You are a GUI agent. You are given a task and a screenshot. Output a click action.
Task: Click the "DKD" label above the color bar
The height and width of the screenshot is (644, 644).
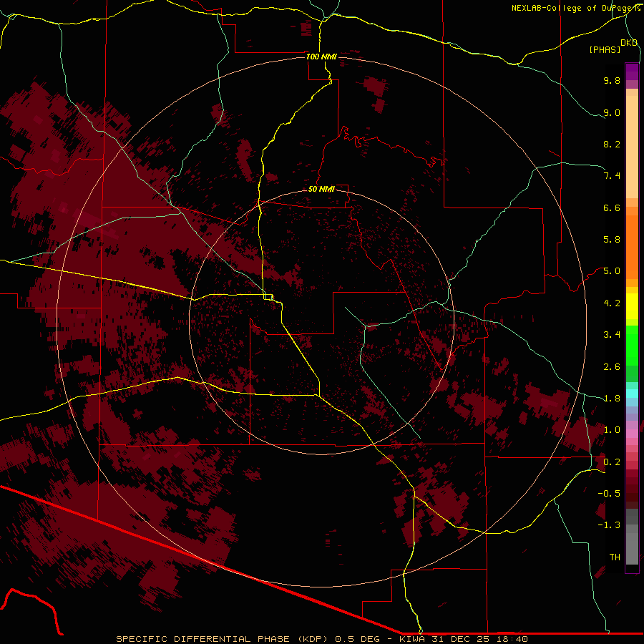pyautogui.click(x=629, y=43)
